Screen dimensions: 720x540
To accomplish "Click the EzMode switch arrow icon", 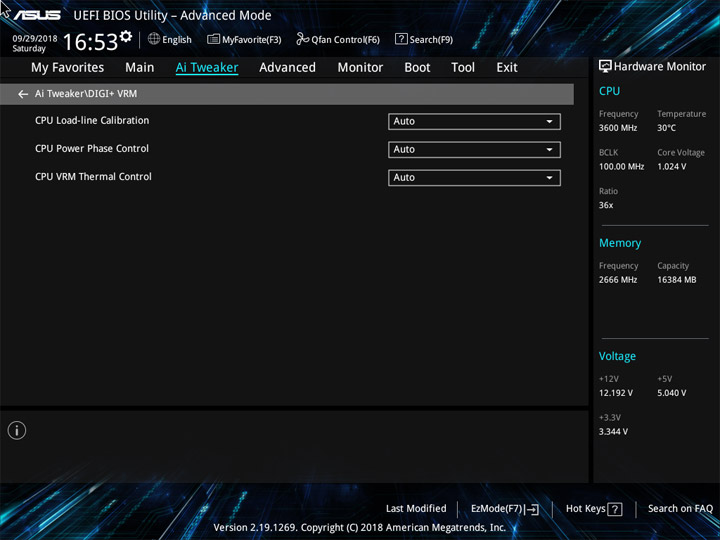I will coord(532,509).
